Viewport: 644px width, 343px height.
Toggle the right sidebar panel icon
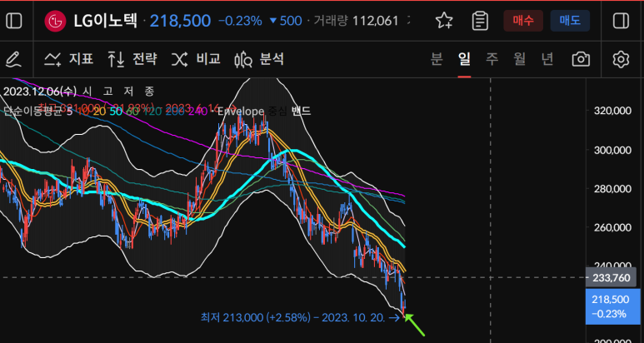point(621,21)
